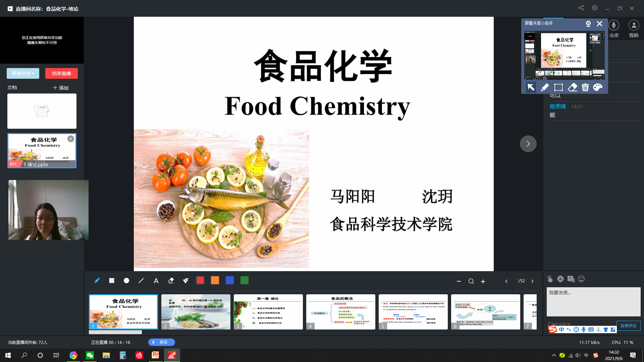Select the blue color swatch
Image resolution: width=644 pixels, height=362 pixels.
(x=230, y=281)
